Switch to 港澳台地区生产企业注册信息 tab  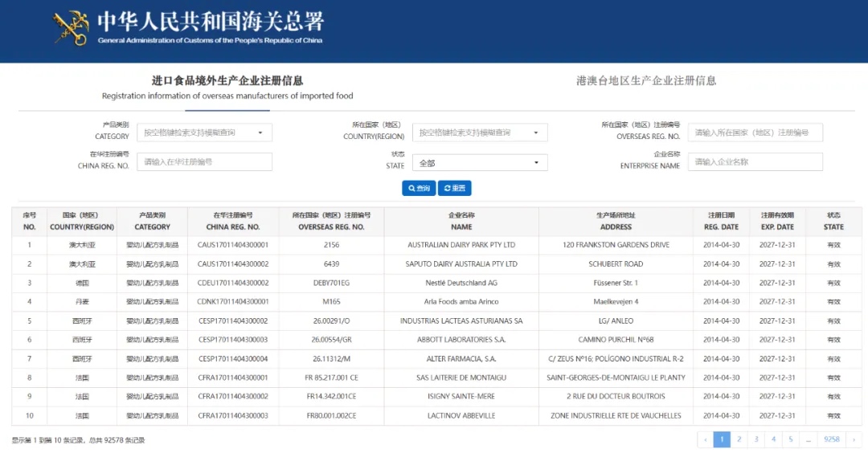click(646, 81)
